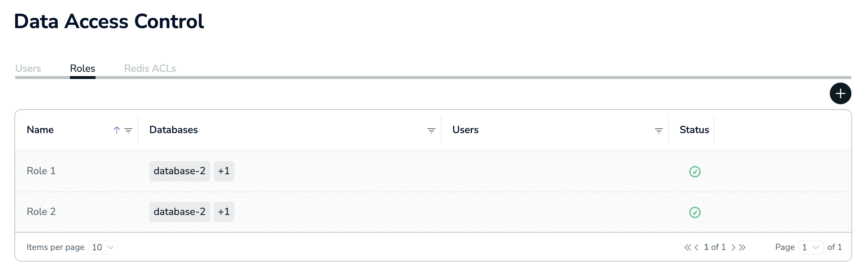
Task: Select the Role 2 row name
Action: [x=41, y=212]
